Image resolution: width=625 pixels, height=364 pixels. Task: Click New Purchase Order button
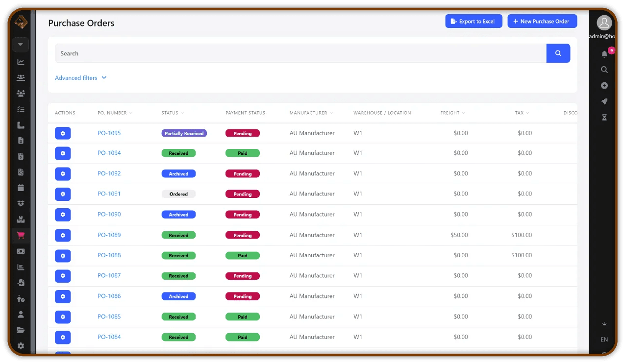[x=542, y=21]
